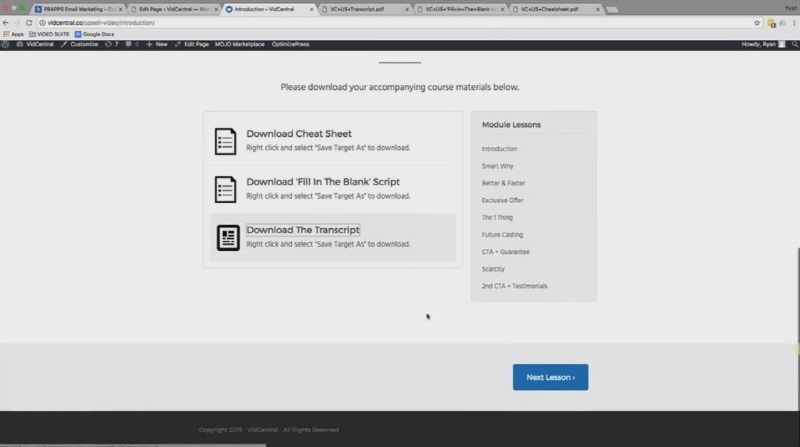The image size is (800, 447).
Task: Go back with the browser back arrow
Action: pos(6,23)
